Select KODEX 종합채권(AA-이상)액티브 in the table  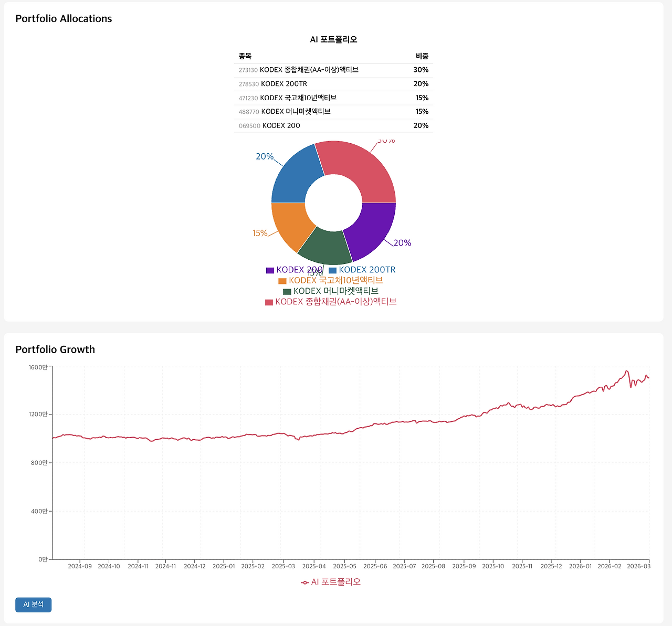[309, 70]
